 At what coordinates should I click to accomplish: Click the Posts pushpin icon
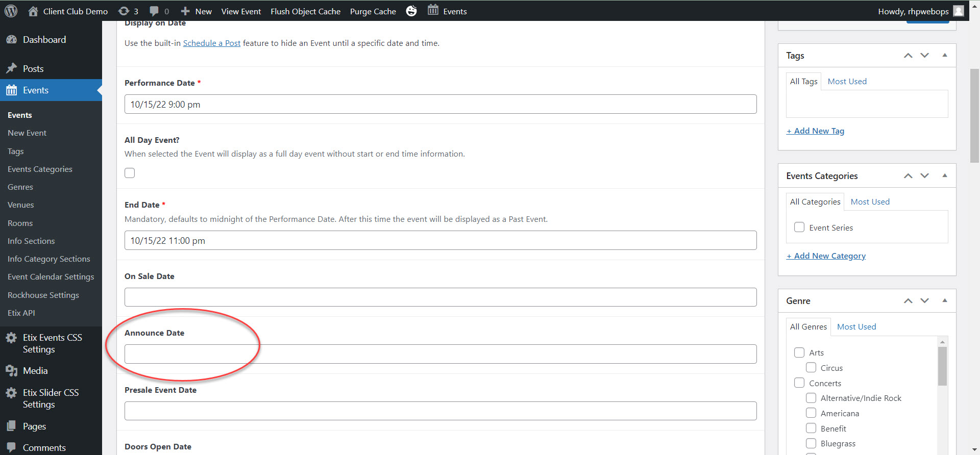(11, 68)
